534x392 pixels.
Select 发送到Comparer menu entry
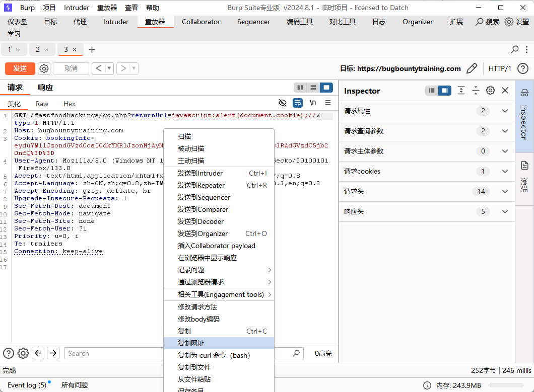[x=219, y=210]
